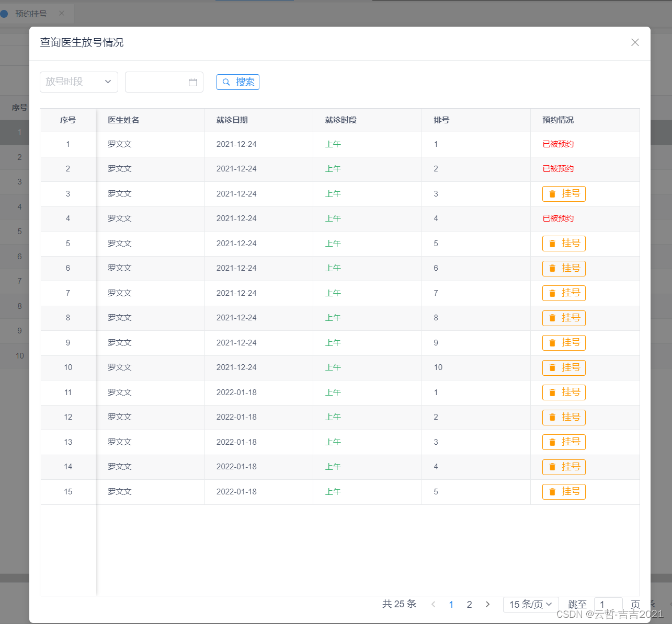Click 挂号 button in row 5
The height and width of the screenshot is (624, 672).
pyautogui.click(x=564, y=244)
